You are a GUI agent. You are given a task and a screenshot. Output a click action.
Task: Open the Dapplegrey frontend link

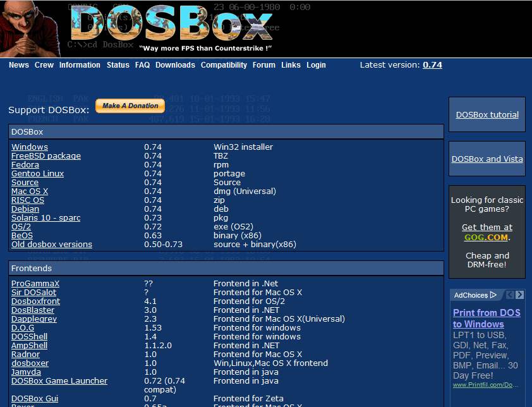(34, 319)
